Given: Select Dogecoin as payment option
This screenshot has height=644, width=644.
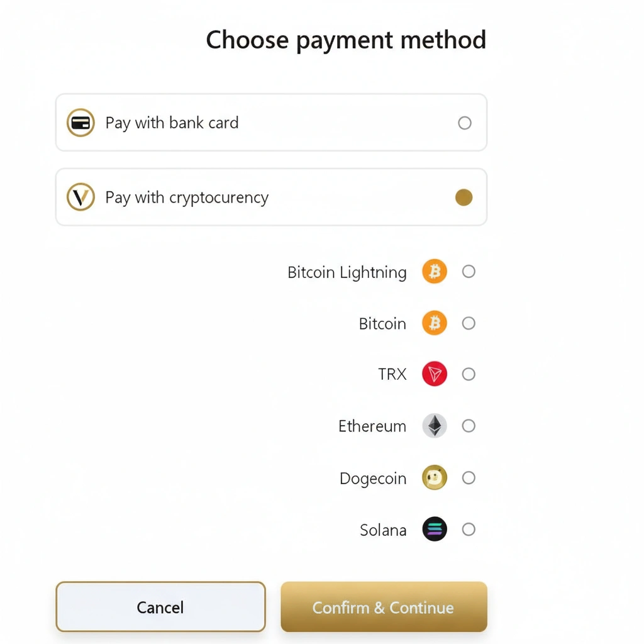Looking at the screenshot, I should pos(469,477).
